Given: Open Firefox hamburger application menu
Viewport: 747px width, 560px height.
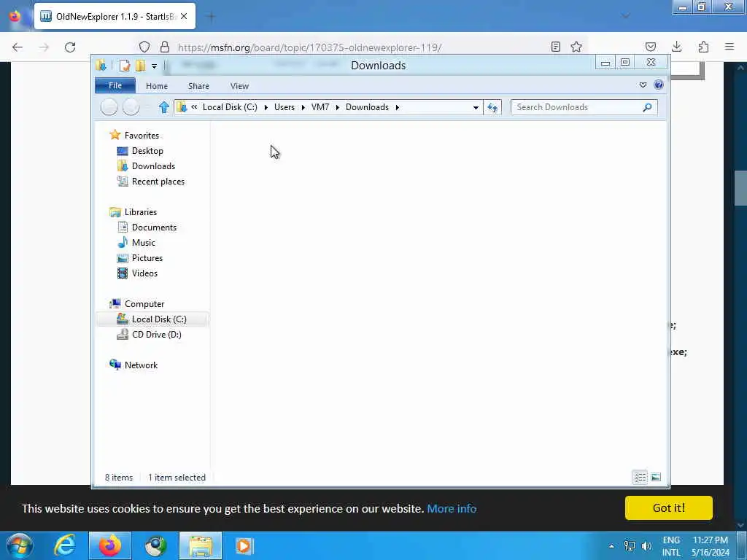Looking at the screenshot, I should point(729,47).
